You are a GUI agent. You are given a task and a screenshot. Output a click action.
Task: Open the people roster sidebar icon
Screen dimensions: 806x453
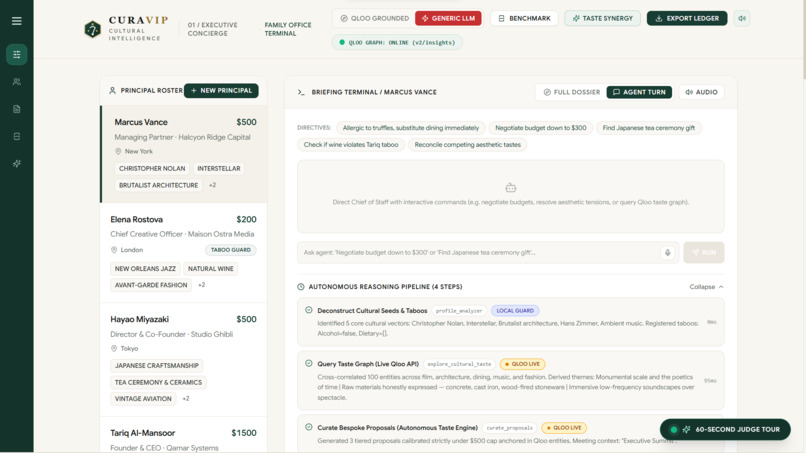(16, 82)
